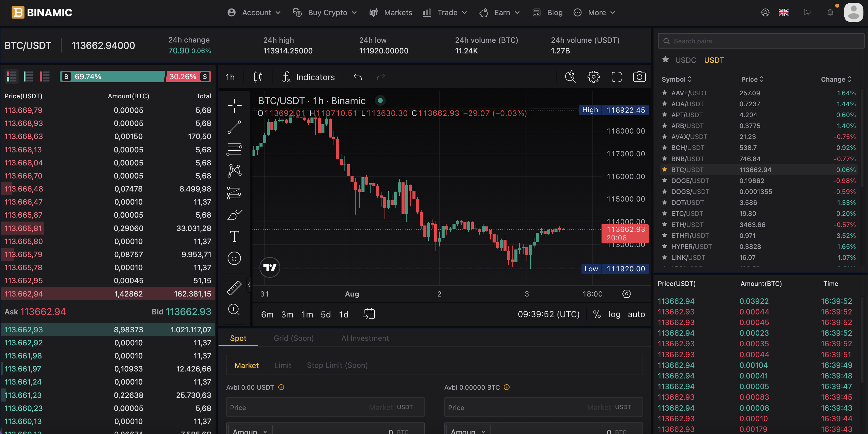
Task: Click the buy/sell ratio bar
Action: tap(135, 76)
